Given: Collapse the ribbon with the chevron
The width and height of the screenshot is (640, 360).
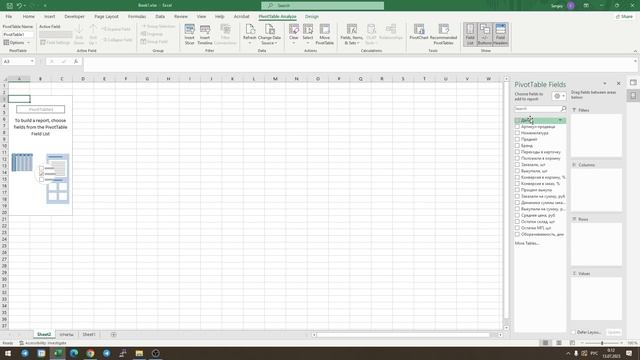Looking at the screenshot, I should click(635, 51).
